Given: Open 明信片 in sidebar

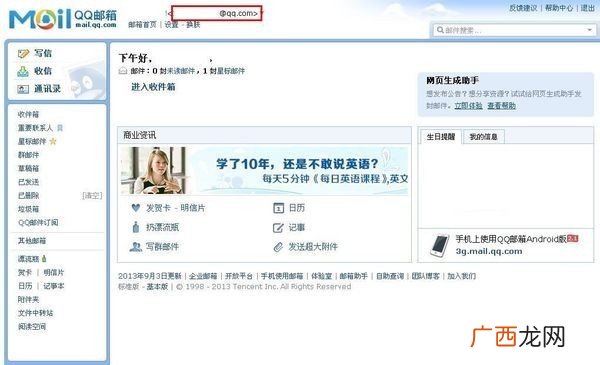Looking at the screenshot, I should (x=54, y=272).
